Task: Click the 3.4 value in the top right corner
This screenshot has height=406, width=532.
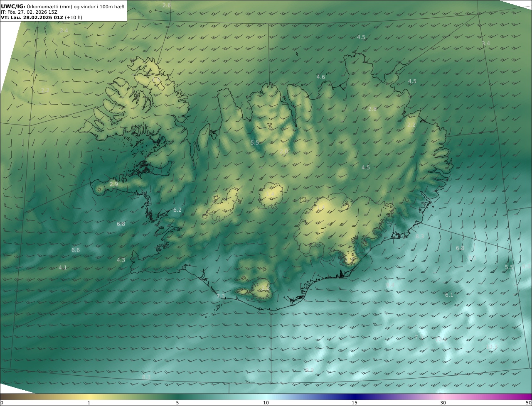Action: (x=486, y=44)
